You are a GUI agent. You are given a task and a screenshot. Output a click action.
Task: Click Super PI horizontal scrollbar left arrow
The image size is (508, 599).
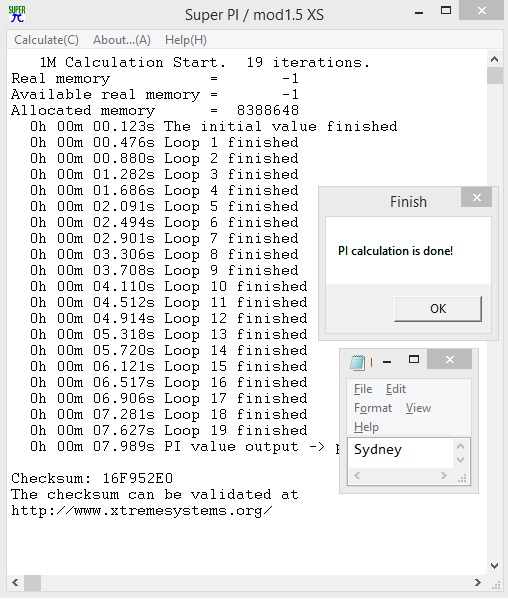[x=15, y=583]
